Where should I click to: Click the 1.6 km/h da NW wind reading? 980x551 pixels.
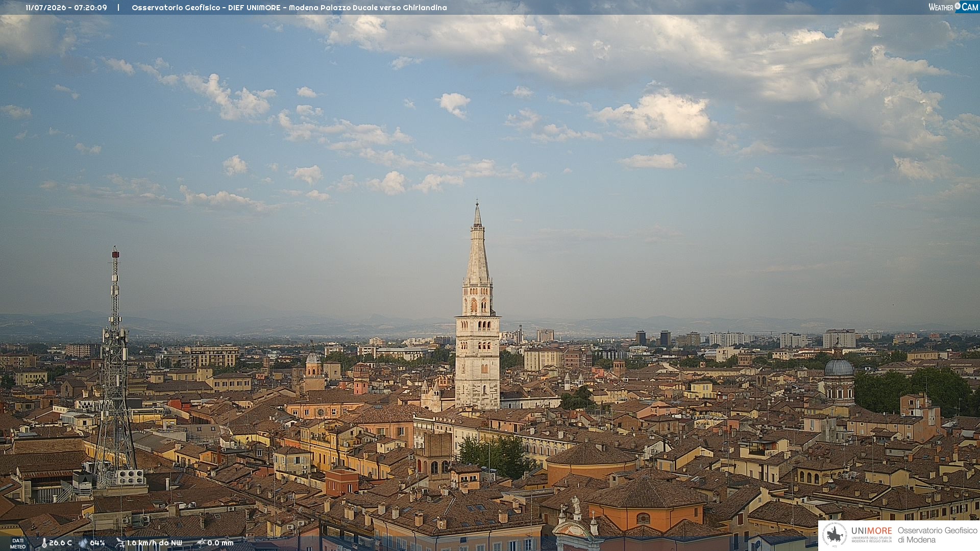[x=154, y=543]
